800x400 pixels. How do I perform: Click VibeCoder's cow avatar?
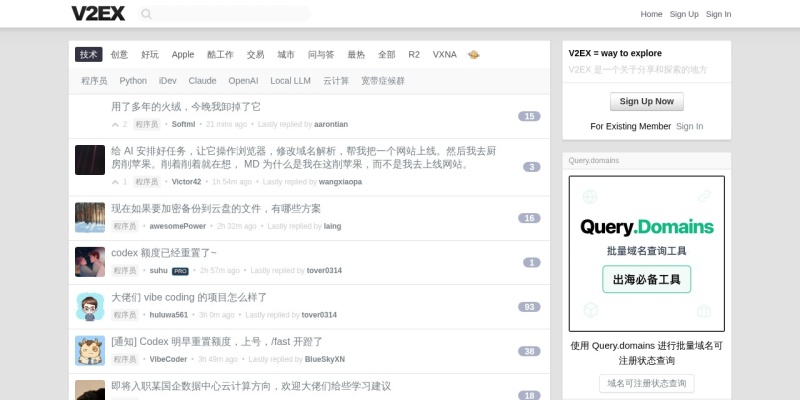coord(90,351)
